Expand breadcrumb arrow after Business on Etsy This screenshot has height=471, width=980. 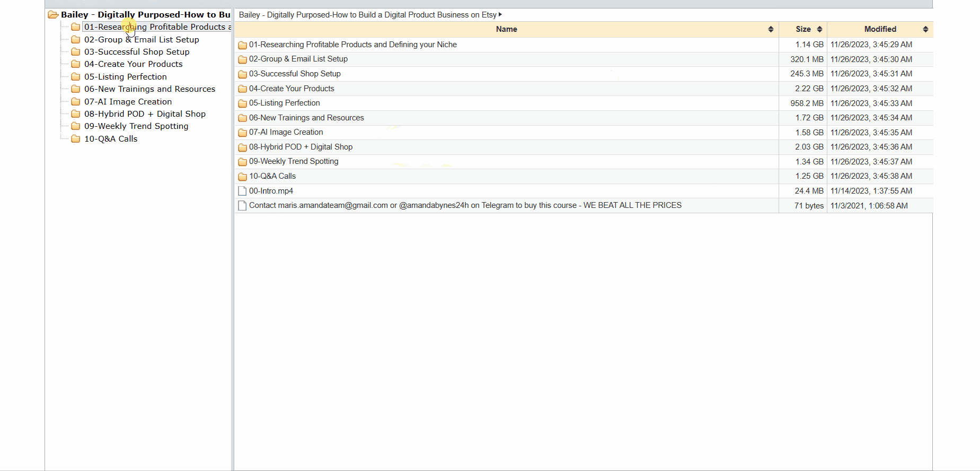[x=500, y=14]
